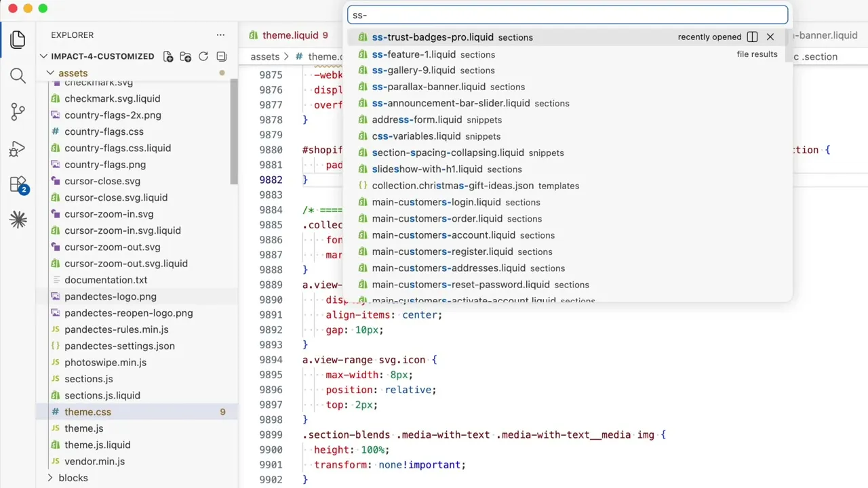Open cursor-zoom-in.svg in Explorer
This screenshot has width=868, height=488.
[109, 214]
